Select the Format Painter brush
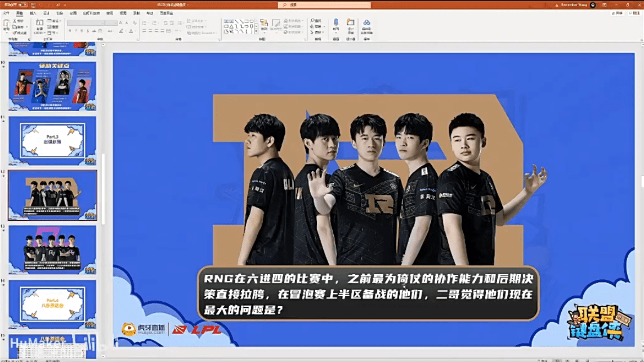The width and height of the screenshot is (644, 362). click(19, 33)
